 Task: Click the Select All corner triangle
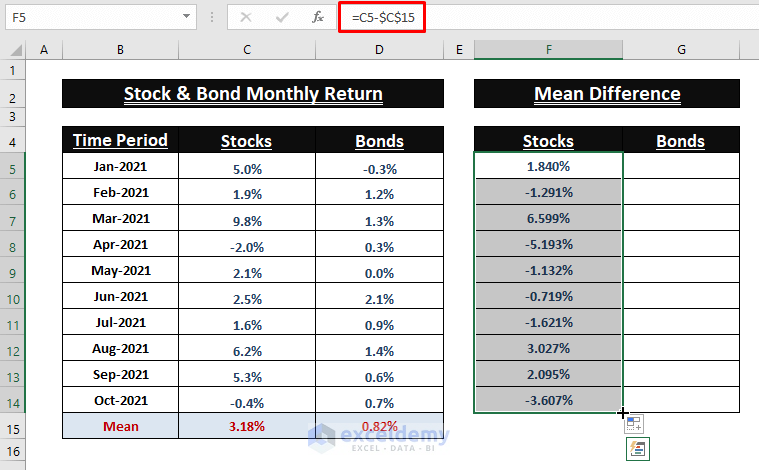click(x=15, y=50)
